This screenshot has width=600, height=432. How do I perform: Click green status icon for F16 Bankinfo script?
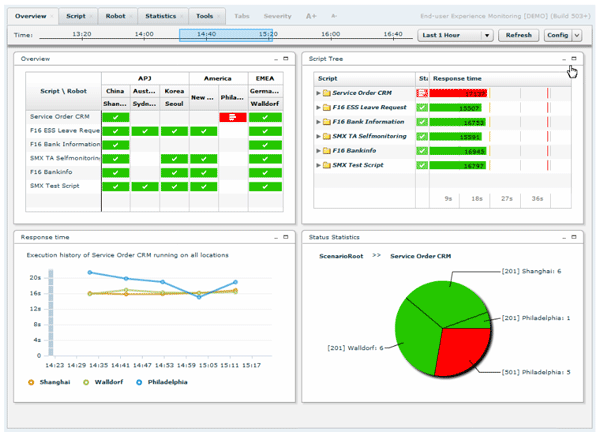(422, 151)
